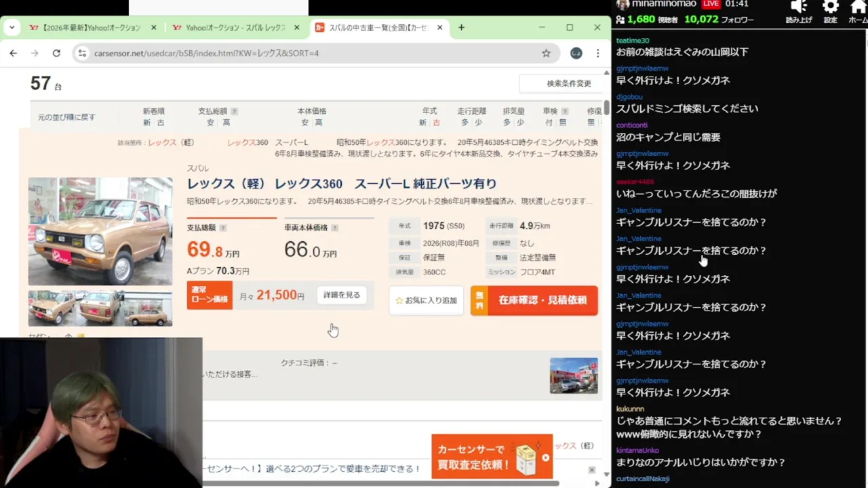Click comment 沼のキャンプと同じ需要
This screenshot has width=868, height=488.
668,137
